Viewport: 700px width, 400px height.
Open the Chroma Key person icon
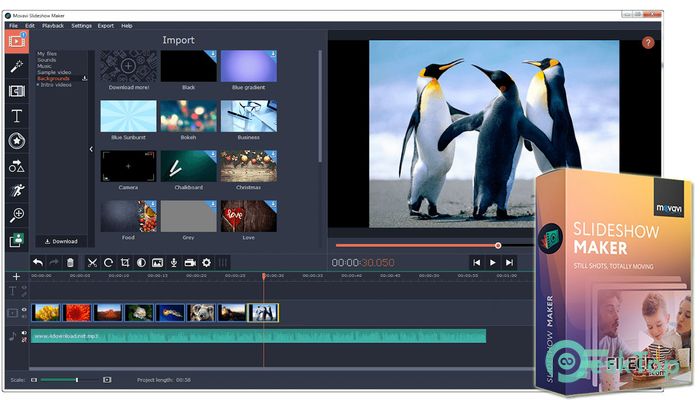(17, 240)
